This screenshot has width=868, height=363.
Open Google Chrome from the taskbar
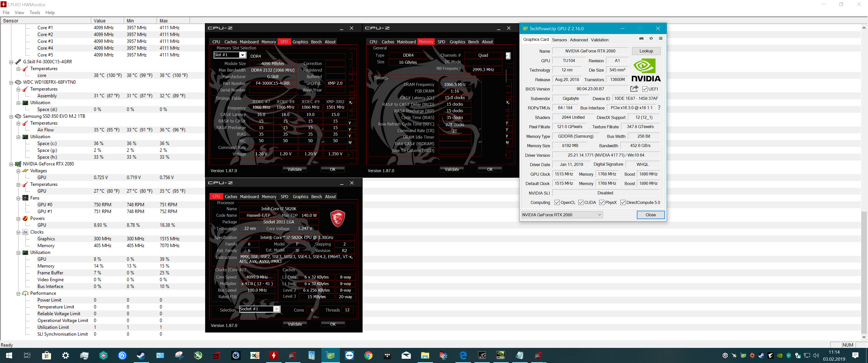coord(368,356)
